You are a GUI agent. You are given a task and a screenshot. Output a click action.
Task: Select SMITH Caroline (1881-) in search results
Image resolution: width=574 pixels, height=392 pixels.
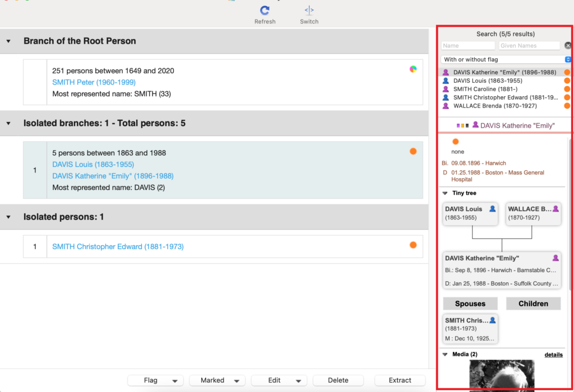pos(505,89)
